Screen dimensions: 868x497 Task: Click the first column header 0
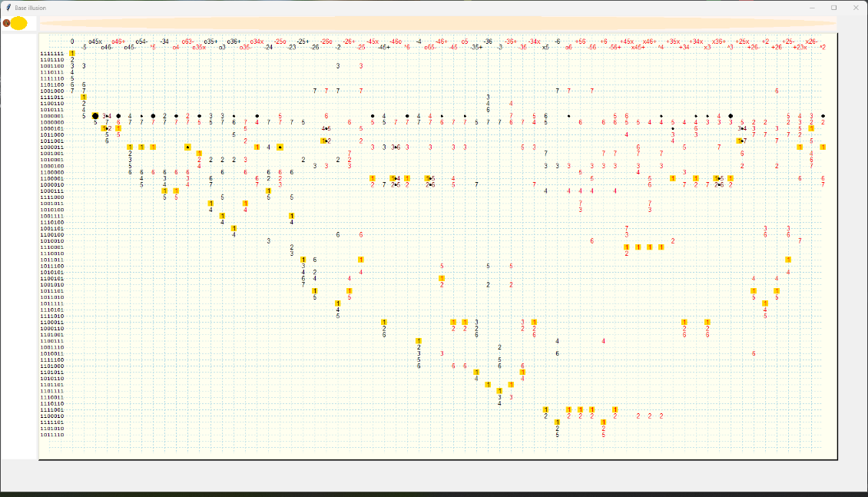pos(72,41)
